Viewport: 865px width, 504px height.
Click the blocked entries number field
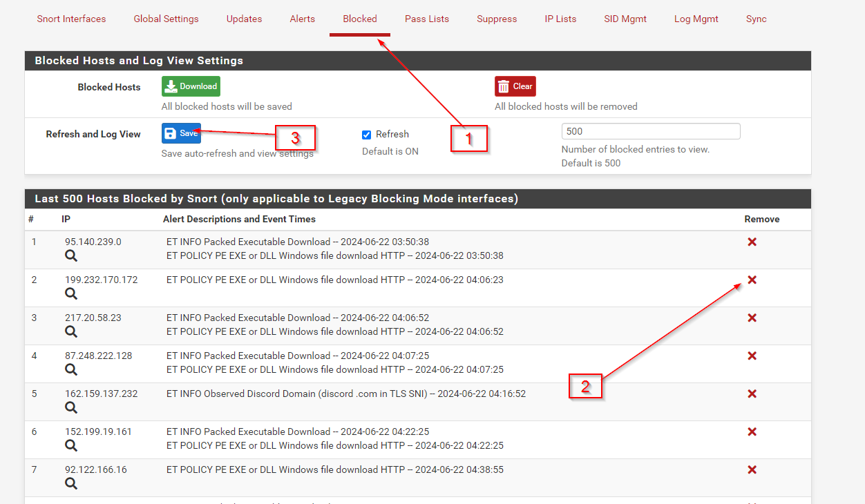(x=650, y=131)
